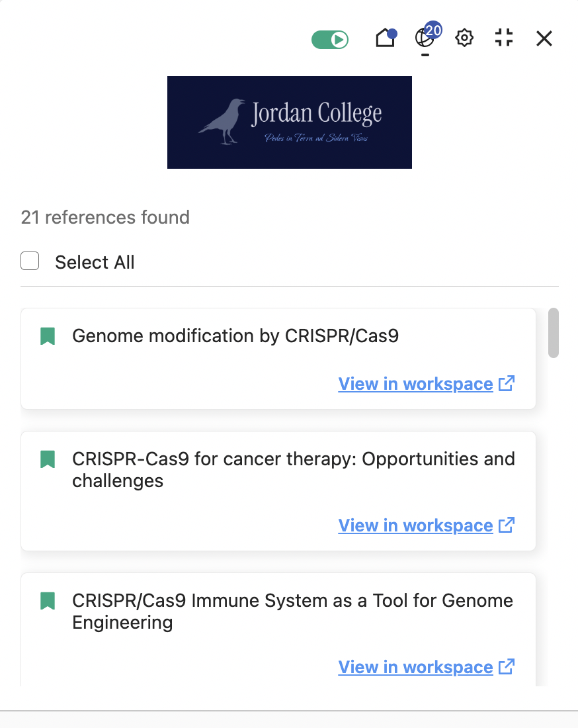Click external link icon on Immune System card
578x728 pixels.
point(507,666)
